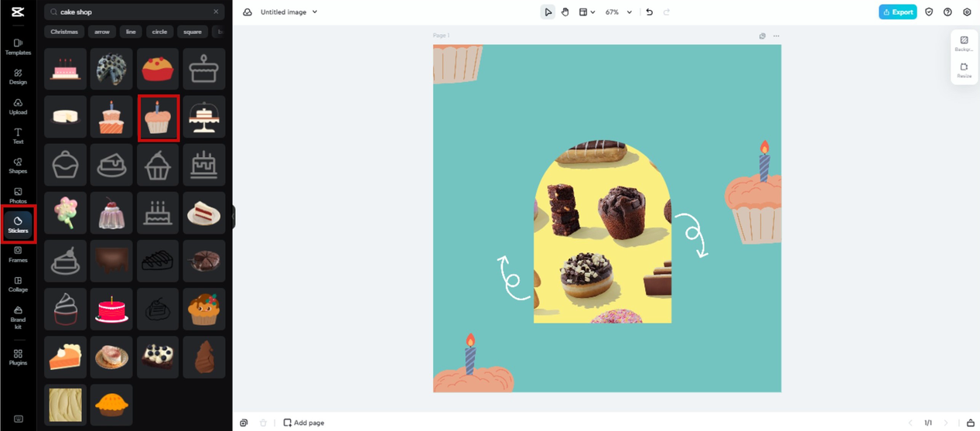This screenshot has height=431, width=980.
Task: Click the cloud save status icon
Action: [x=248, y=12]
